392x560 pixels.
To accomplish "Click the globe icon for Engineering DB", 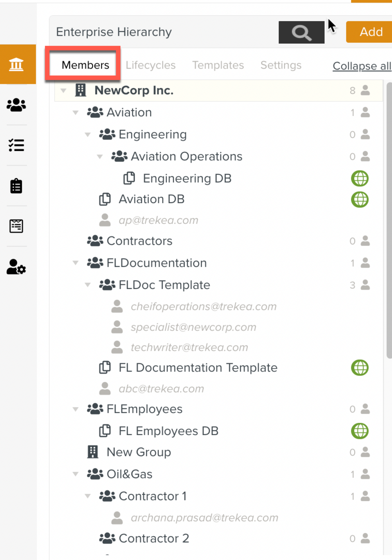I will point(360,179).
